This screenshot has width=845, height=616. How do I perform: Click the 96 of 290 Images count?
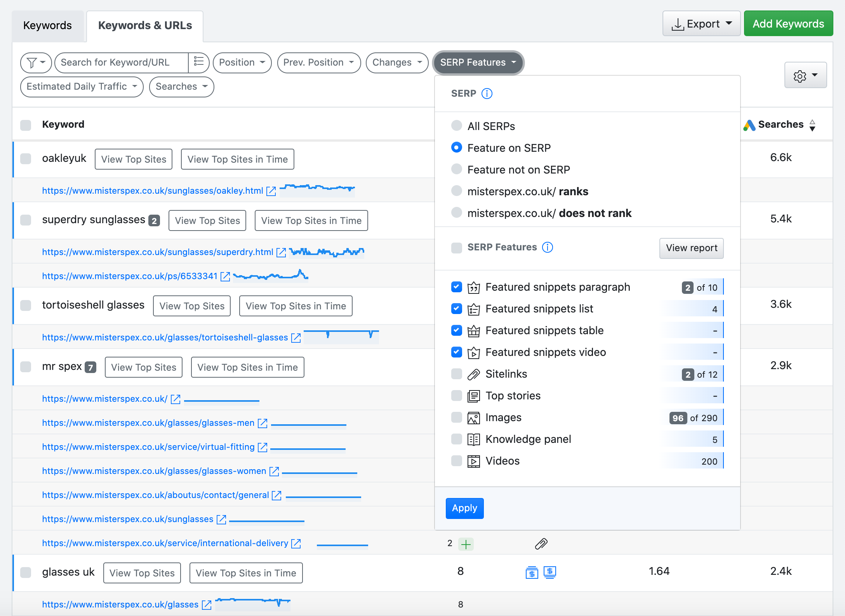point(694,418)
